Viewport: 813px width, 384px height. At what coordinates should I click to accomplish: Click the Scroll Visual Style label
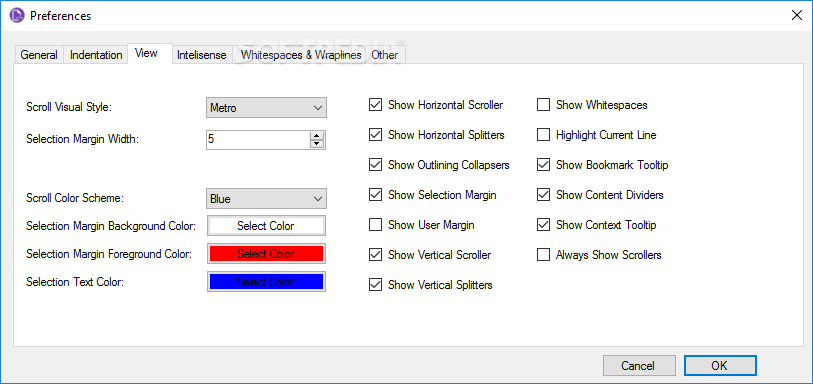pos(69,108)
